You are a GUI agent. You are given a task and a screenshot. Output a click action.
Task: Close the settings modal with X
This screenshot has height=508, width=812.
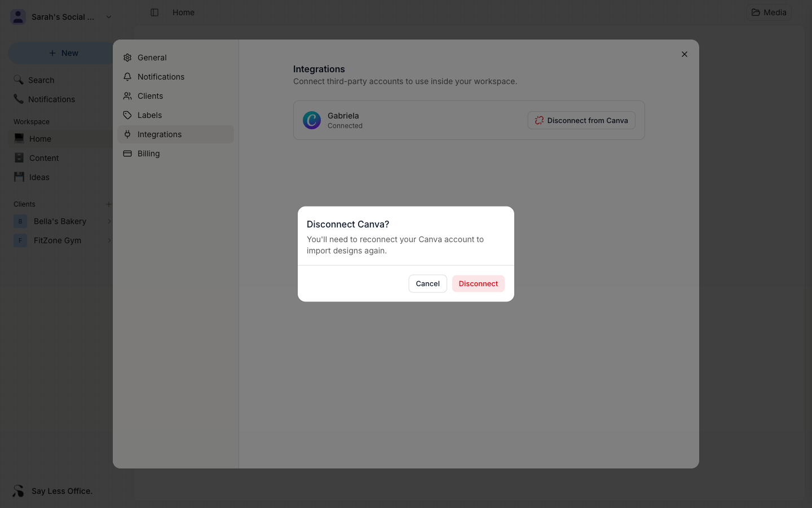point(685,54)
